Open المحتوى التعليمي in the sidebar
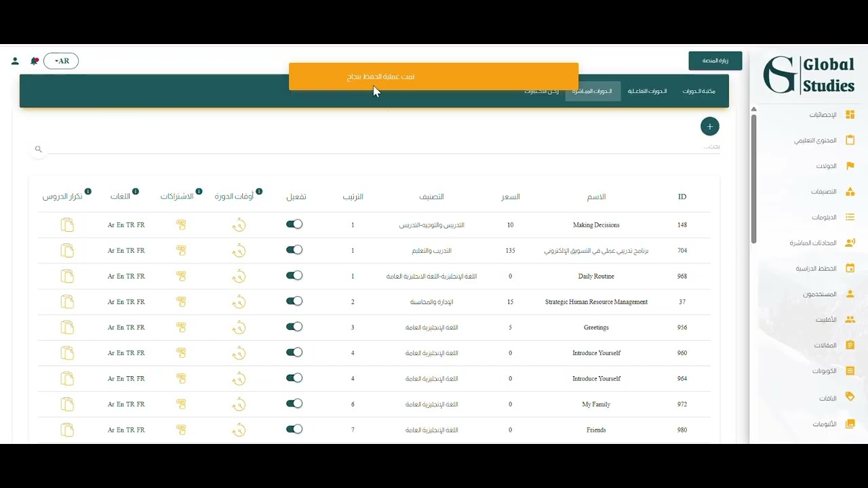This screenshot has height=488, width=868. [x=825, y=140]
